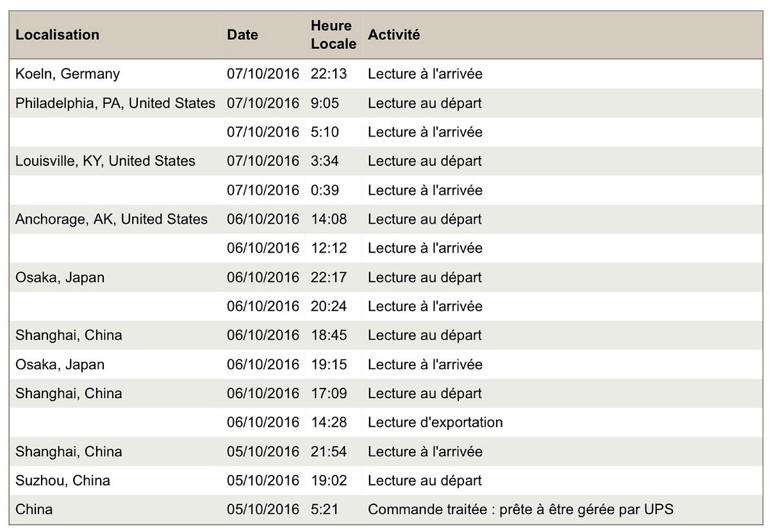Click the Heure Locale column header

coord(333,35)
